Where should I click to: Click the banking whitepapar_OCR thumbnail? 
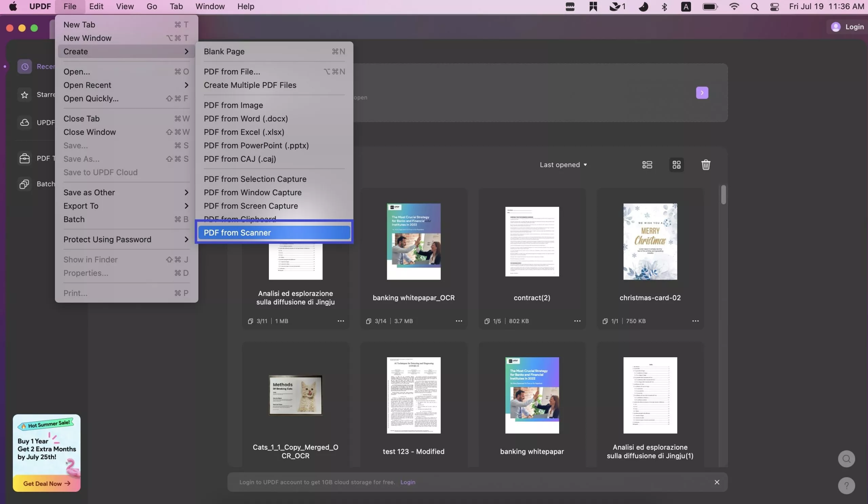click(414, 241)
